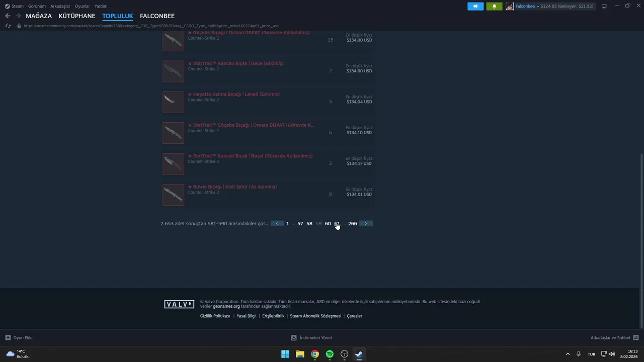
Task: Open listing Bowie Bıçağı | Gizli Şehir
Action: (x=232, y=187)
